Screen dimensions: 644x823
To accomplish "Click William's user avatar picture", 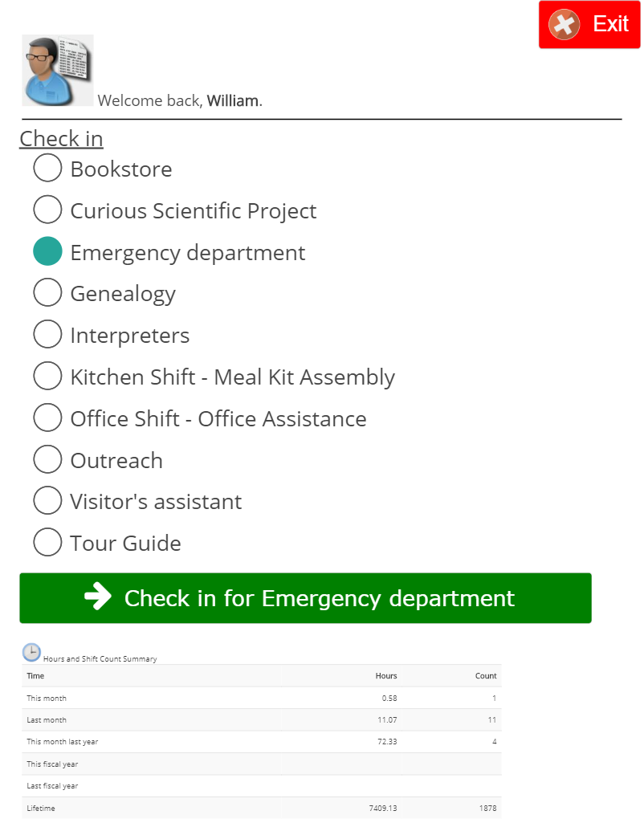I will click(x=58, y=71).
